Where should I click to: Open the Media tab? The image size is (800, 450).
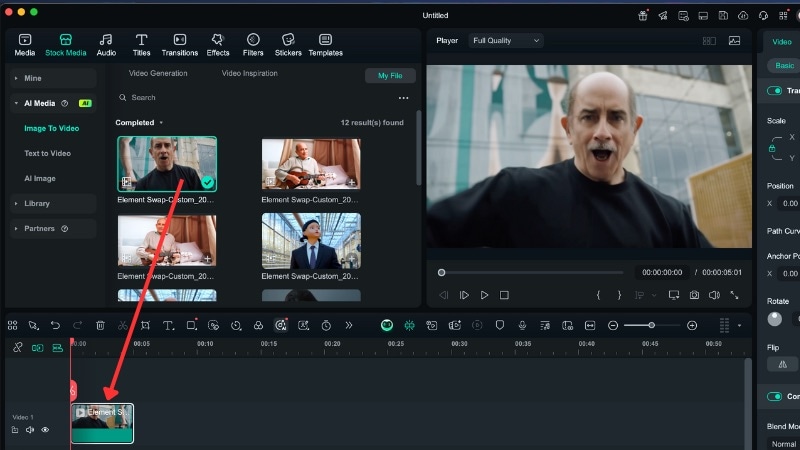[24, 45]
